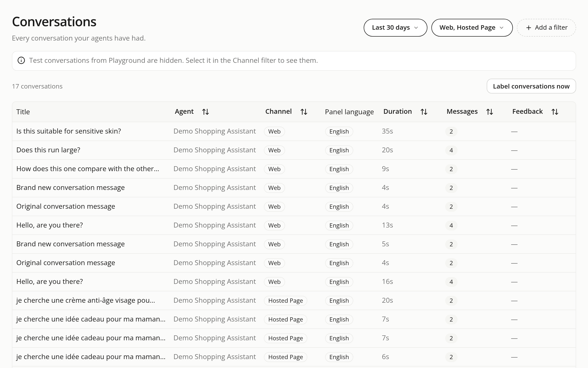Screen dimensions: 588x368
Task: Sort table by Duration column arrows
Action: 424,112
